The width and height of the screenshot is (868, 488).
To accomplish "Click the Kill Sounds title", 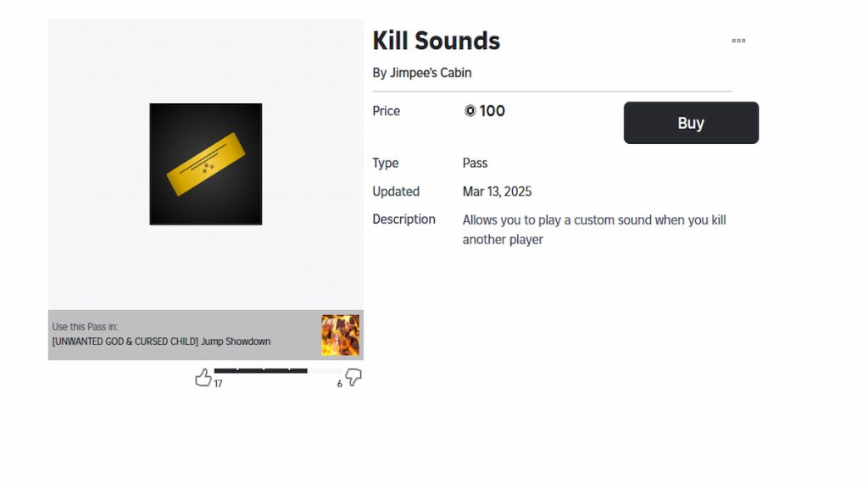I will [x=437, y=40].
